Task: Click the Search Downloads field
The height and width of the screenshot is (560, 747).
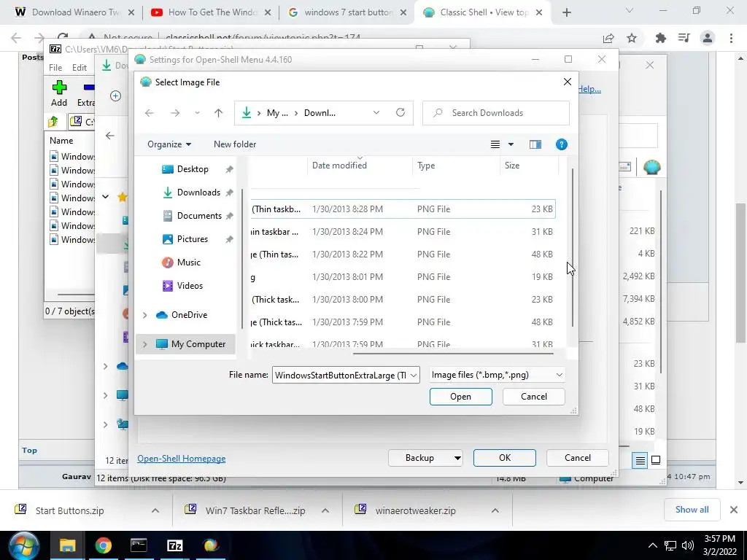Action: point(496,113)
